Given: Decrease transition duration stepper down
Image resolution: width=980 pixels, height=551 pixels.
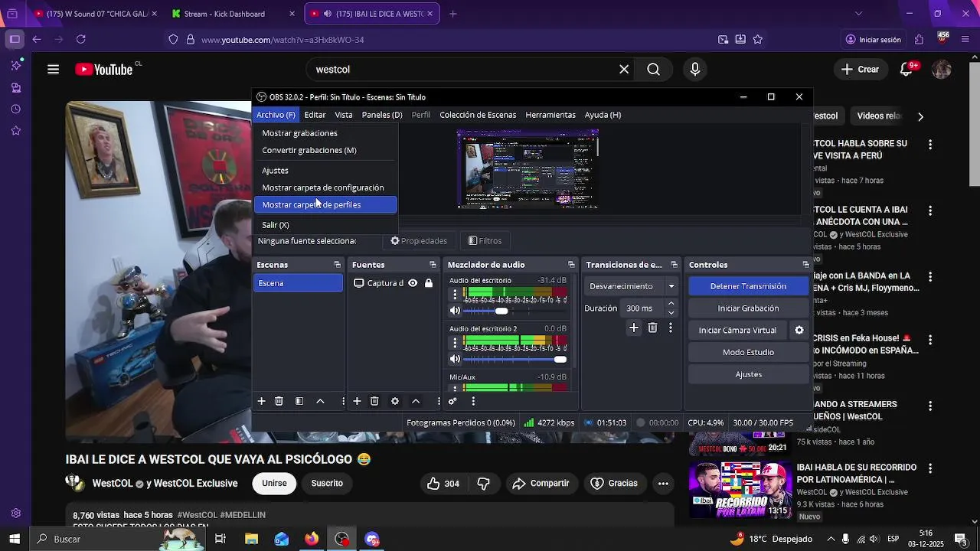Looking at the screenshot, I should click(671, 313).
